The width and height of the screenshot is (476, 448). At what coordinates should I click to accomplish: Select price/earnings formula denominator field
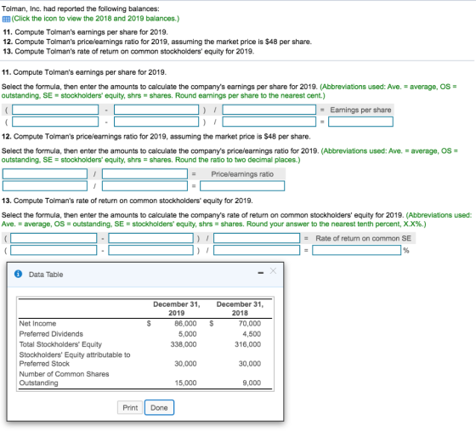pos(144,174)
